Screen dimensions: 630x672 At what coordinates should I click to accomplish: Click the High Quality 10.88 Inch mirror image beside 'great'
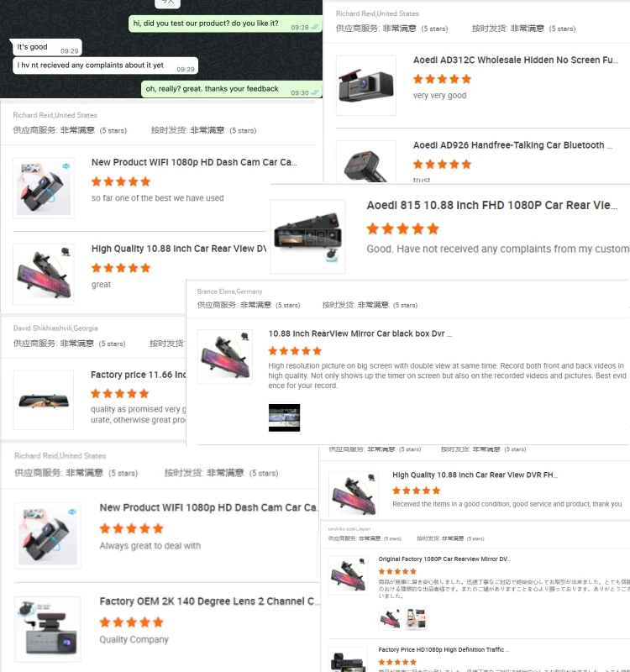44,275
